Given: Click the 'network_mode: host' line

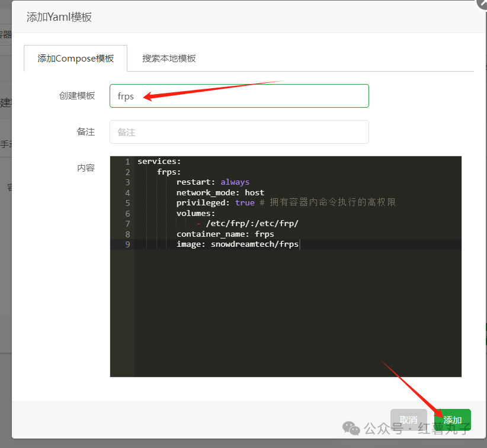Looking at the screenshot, I should tap(220, 193).
